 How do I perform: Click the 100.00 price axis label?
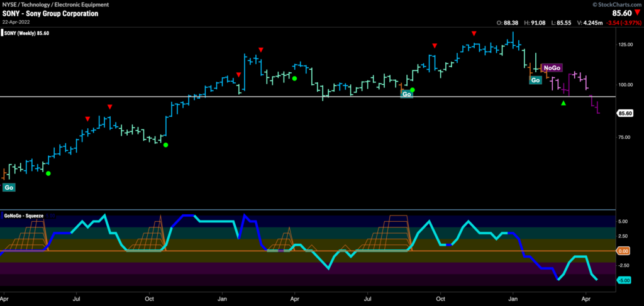(x=626, y=84)
